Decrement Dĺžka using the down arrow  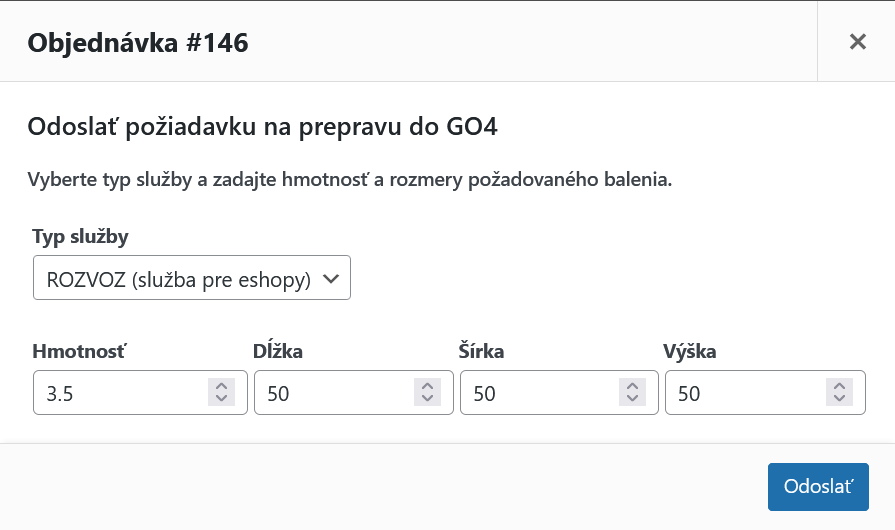point(427,399)
